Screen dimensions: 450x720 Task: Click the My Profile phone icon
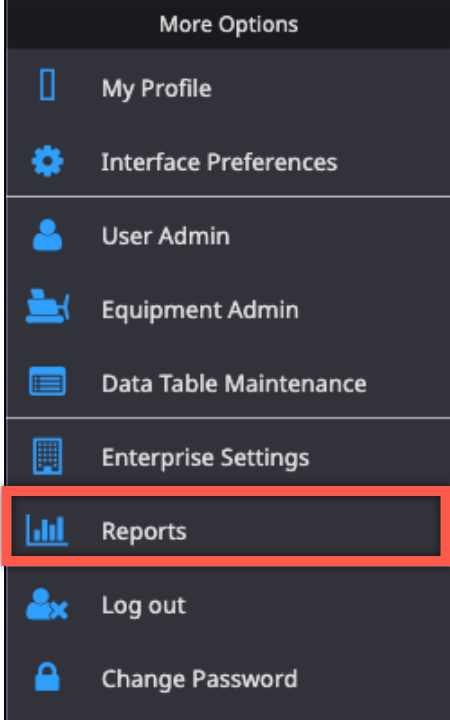tap(47, 84)
